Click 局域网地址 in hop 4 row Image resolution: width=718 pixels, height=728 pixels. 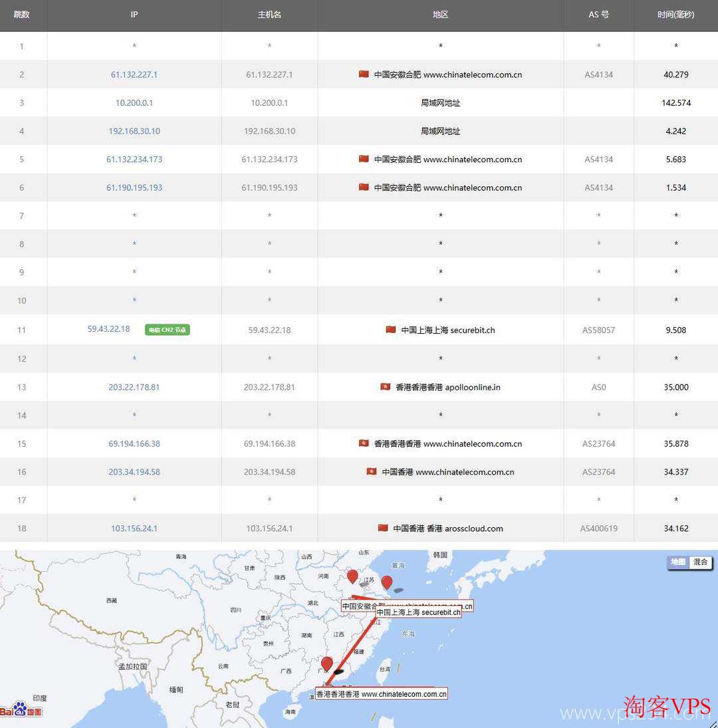[441, 131]
